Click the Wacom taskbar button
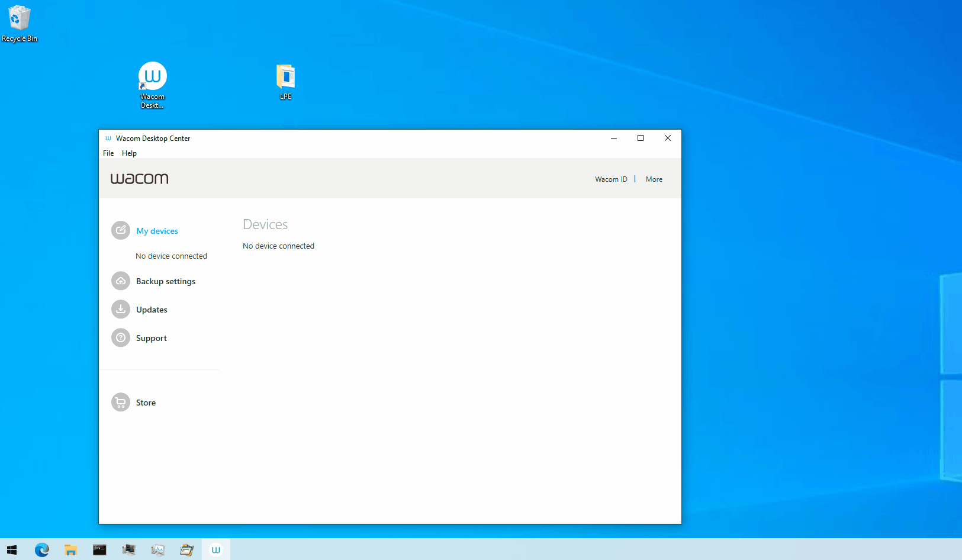This screenshot has height=560, width=962. (x=216, y=550)
